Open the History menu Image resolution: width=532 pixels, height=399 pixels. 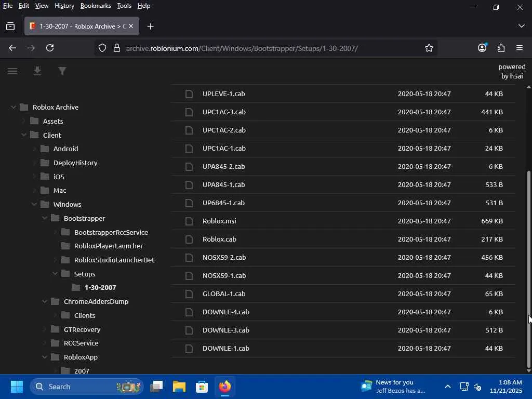(64, 6)
